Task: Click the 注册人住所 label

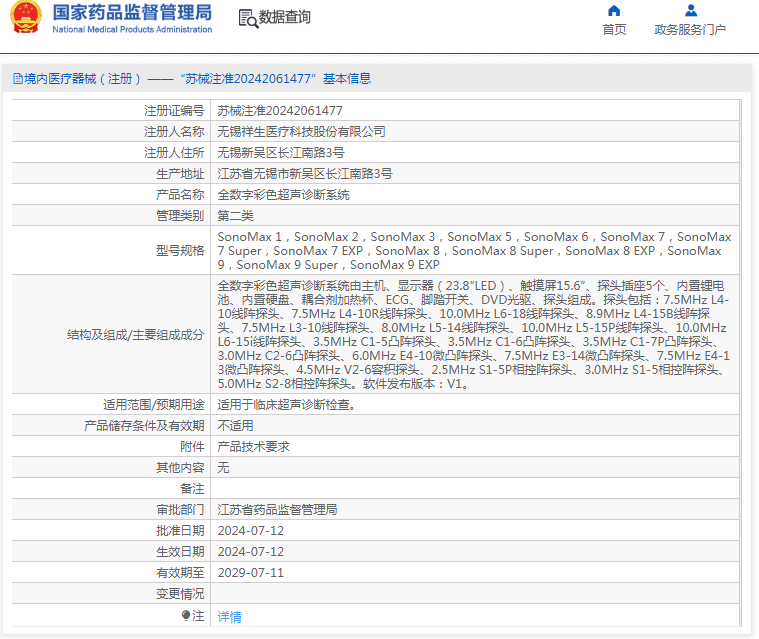Action: pos(174,153)
